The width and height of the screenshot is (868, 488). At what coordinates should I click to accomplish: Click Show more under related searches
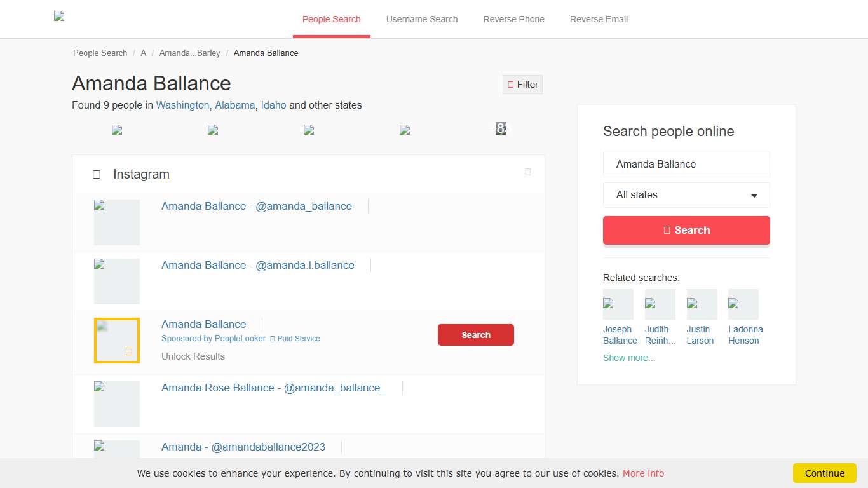tap(628, 358)
